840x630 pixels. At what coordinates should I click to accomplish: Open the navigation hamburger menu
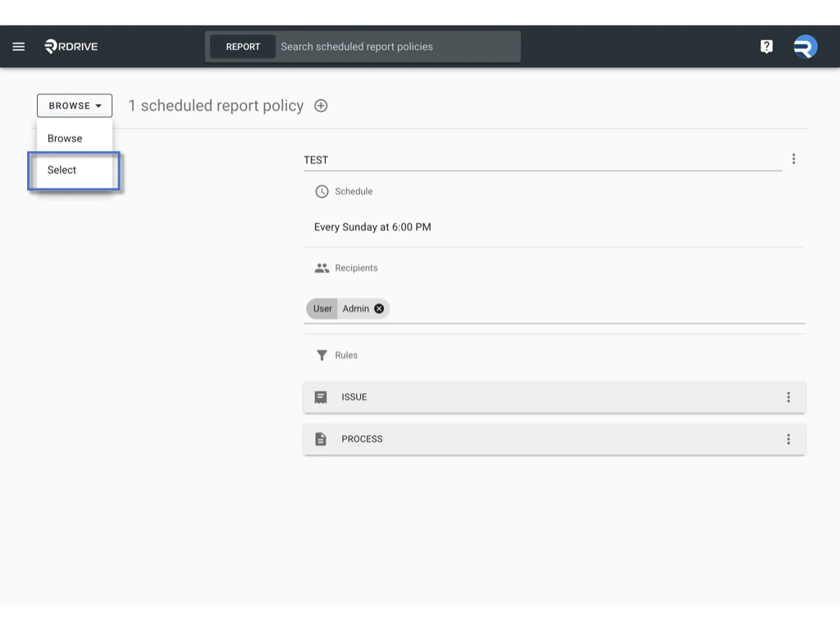[x=18, y=46]
